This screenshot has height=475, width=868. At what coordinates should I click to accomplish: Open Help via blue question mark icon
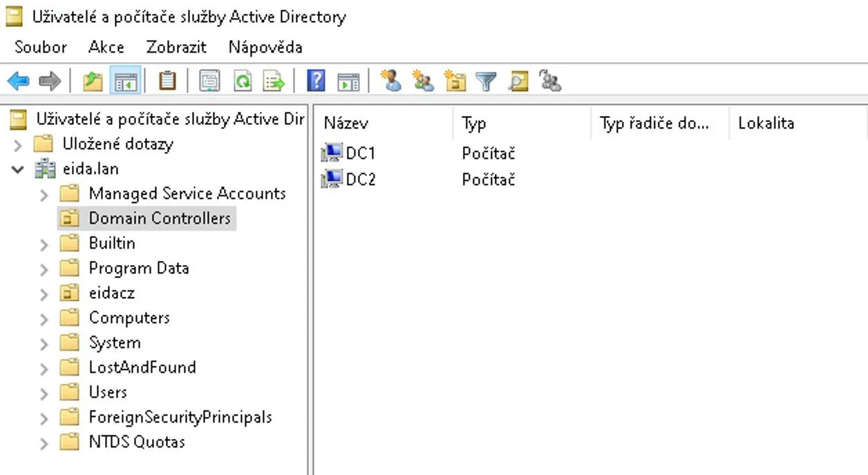316,81
